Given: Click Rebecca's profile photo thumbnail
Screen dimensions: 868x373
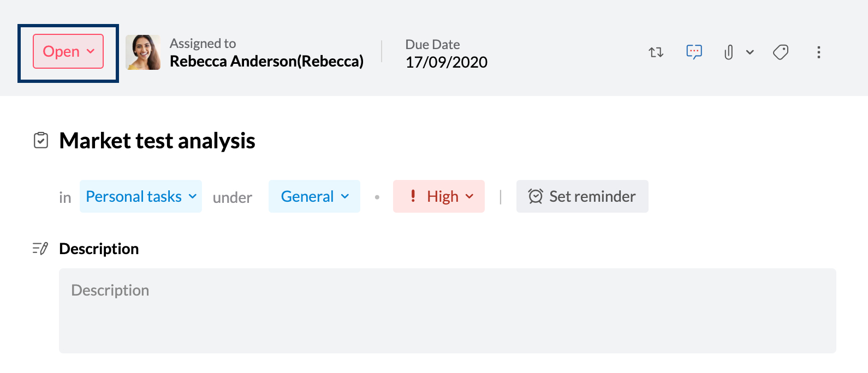Looking at the screenshot, I should [143, 52].
